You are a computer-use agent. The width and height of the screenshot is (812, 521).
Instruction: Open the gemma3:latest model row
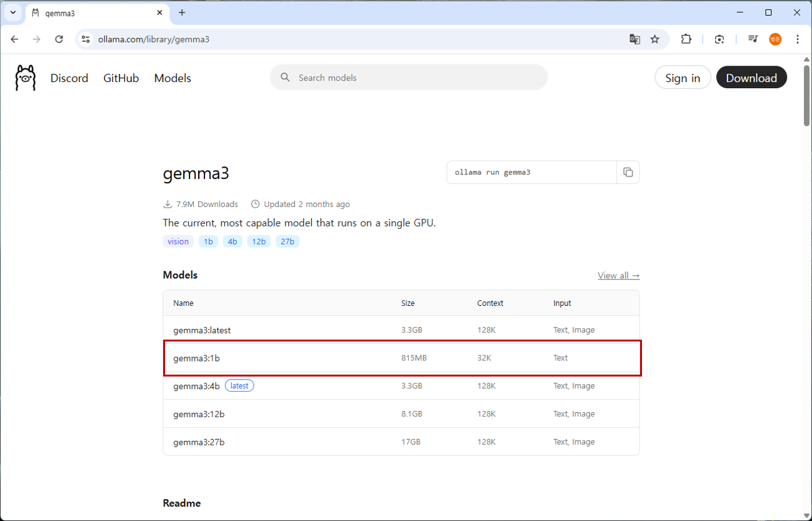pos(401,330)
